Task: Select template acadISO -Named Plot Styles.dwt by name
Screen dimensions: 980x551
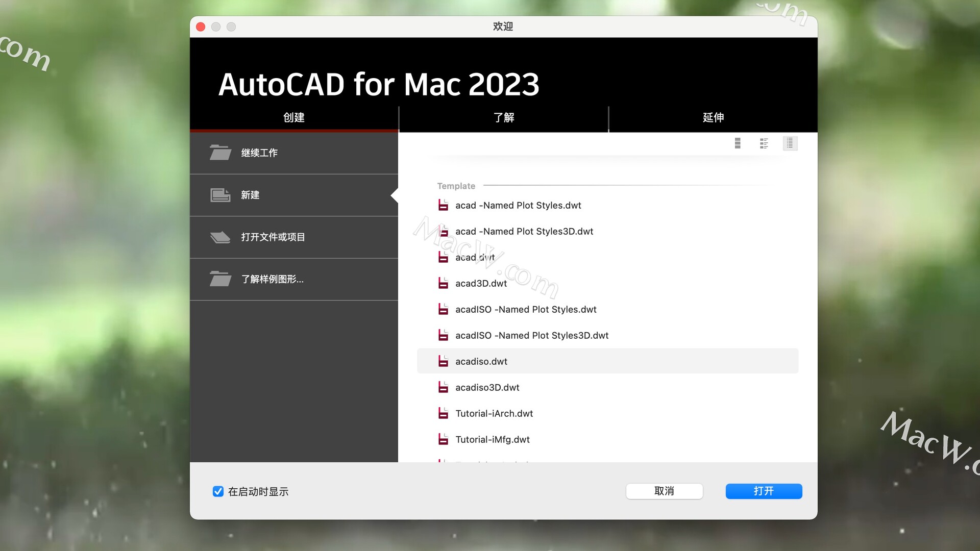Action: (x=526, y=309)
